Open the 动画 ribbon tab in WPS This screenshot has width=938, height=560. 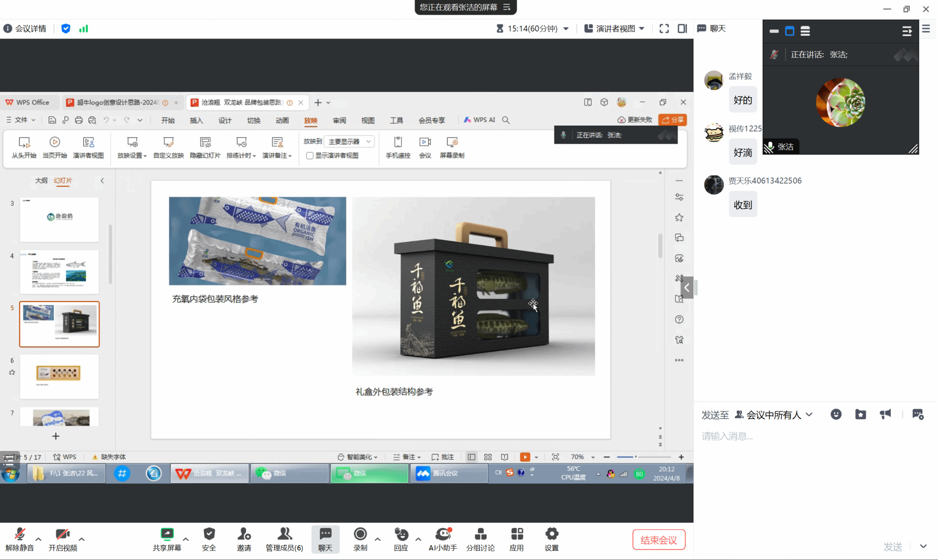(282, 120)
